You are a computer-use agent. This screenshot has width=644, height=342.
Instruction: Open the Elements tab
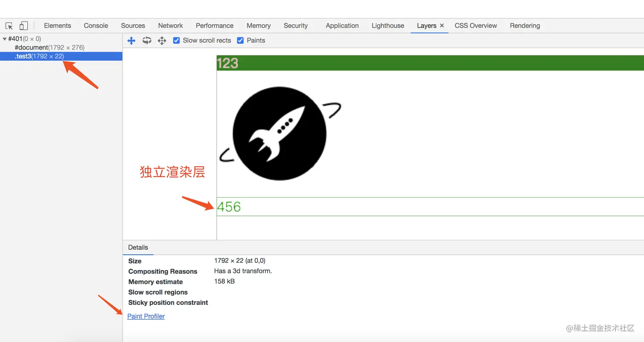pyautogui.click(x=57, y=26)
